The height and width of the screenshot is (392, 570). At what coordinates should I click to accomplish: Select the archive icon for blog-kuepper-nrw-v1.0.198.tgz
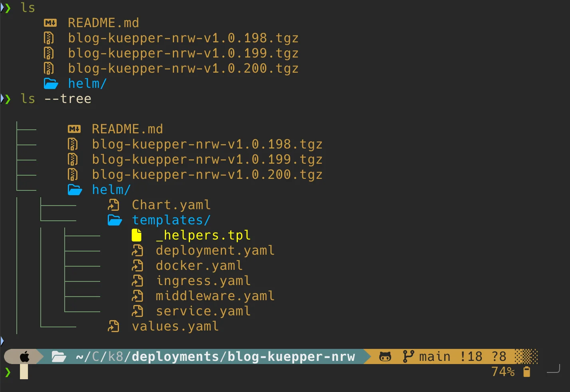coord(49,38)
